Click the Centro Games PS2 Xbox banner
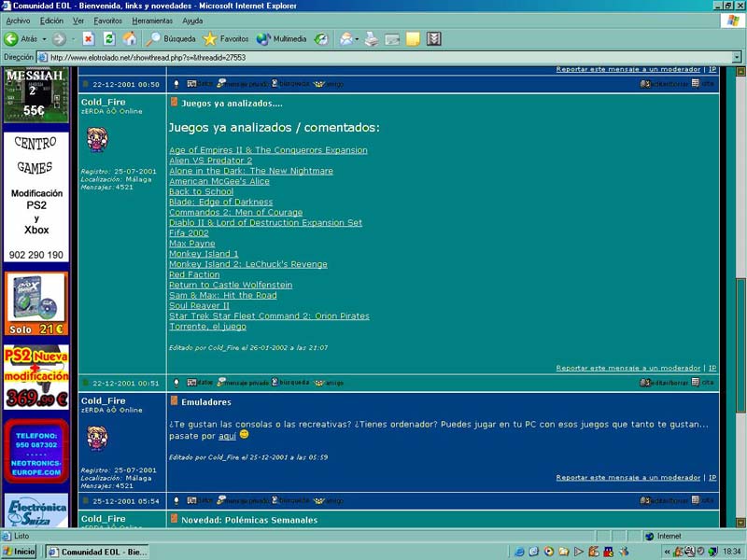The height and width of the screenshot is (560, 747). click(x=36, y=198)
